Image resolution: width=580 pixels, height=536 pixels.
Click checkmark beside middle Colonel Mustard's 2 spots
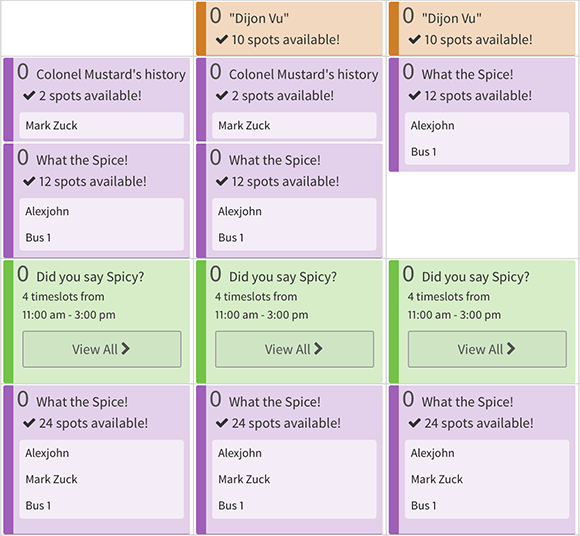tap(222, 96)
